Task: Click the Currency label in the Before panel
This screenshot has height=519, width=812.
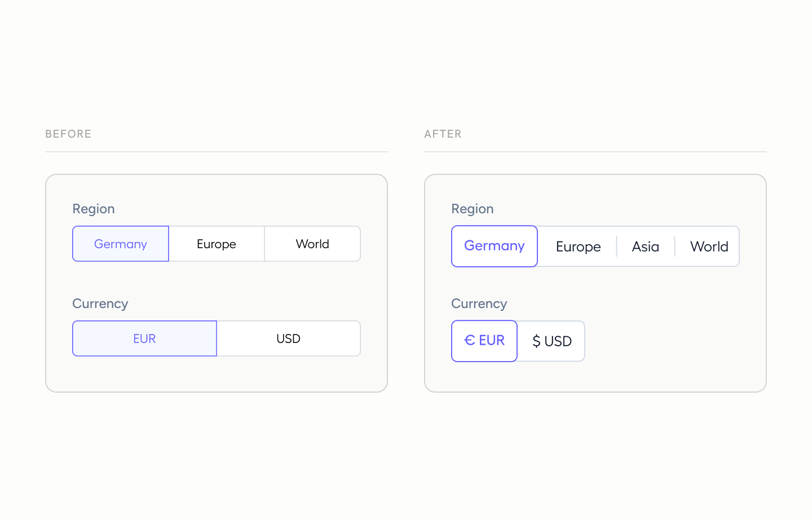Action: click(x=100, y=304)
